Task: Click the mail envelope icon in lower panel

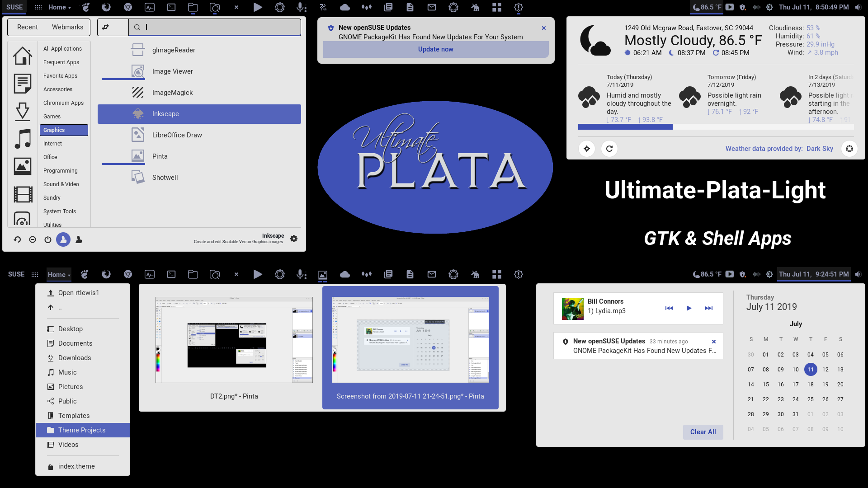Action: (432, 274)
